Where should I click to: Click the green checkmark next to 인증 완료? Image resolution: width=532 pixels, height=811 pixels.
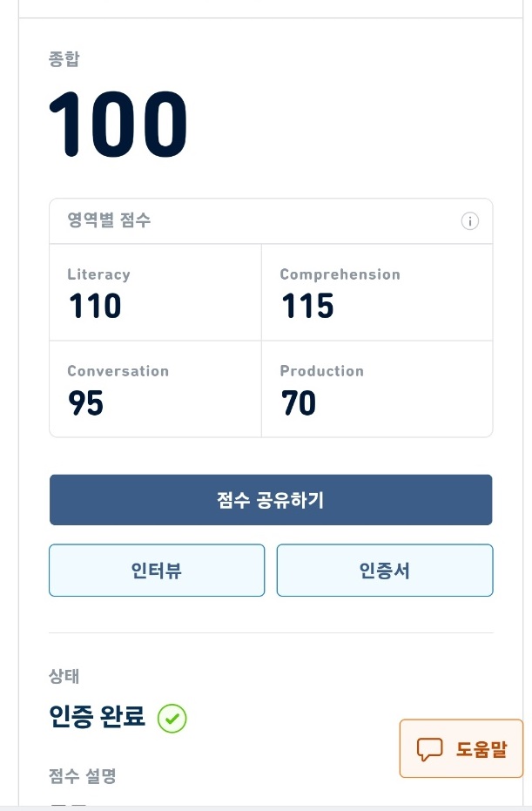[x=172, y=719]
